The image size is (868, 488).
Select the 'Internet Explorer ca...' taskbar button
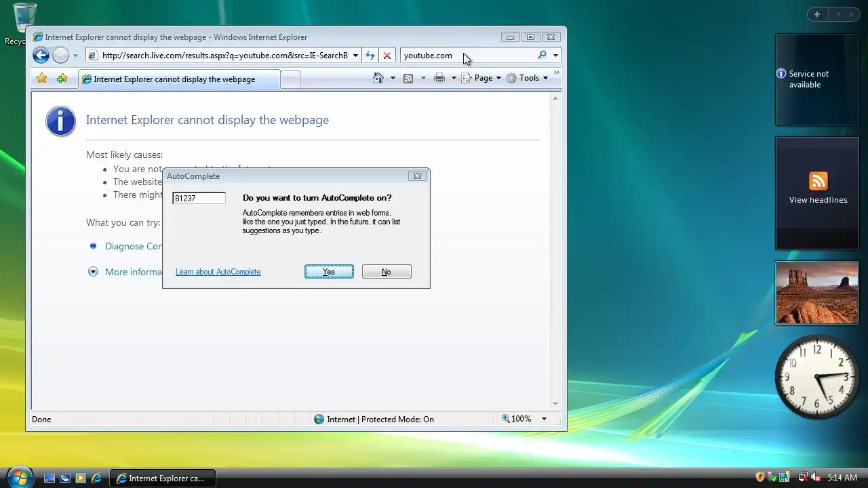[x=162, y=478]
